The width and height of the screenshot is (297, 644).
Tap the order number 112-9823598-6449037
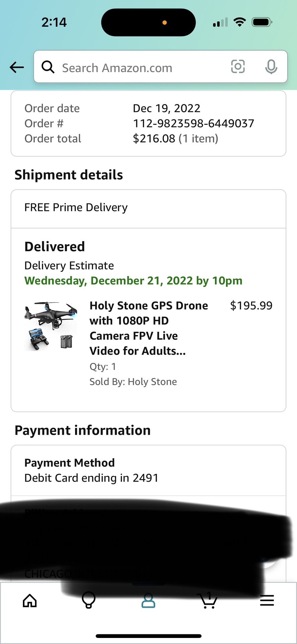tap(193, 123)
